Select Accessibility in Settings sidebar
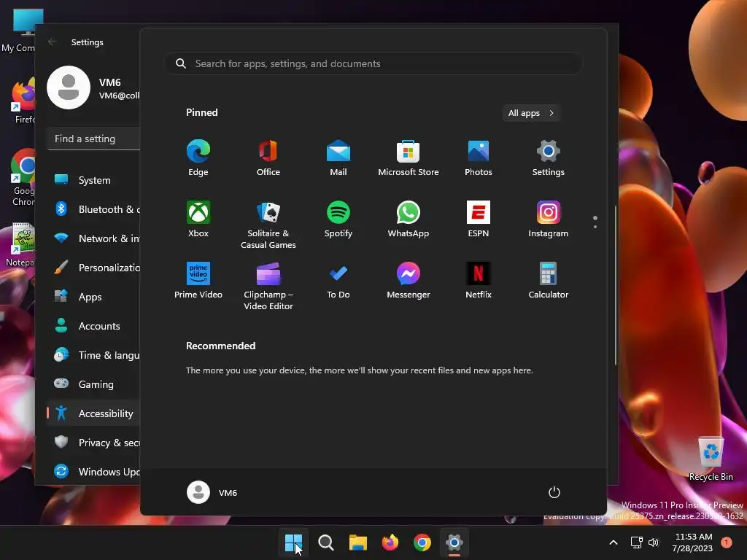747x560 pixels. (x=93, y=413)
